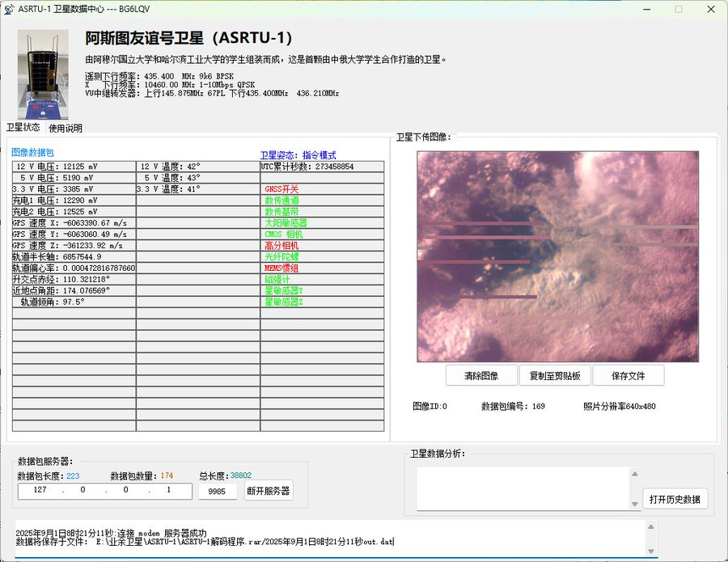Click the ASRTU-1 satellite photo thumbnail
This screenshot has height=562, width=728.
[x=43, y=74]
